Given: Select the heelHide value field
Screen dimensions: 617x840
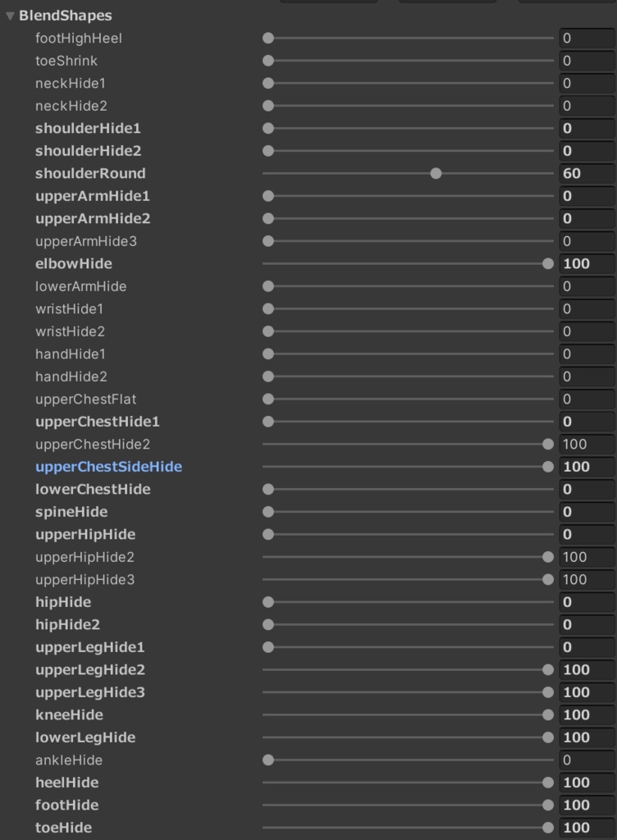Looking at the screenshot, I should coord(586,783).
